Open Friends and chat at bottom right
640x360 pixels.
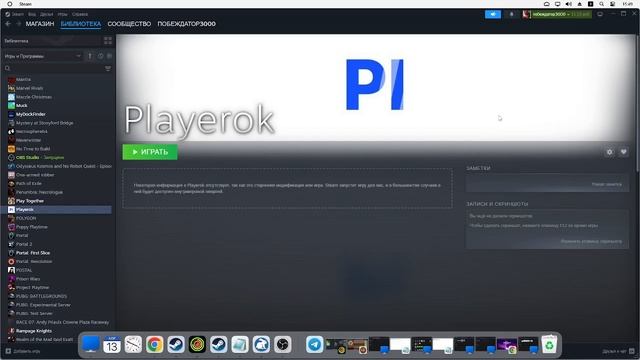pos(618,351)
